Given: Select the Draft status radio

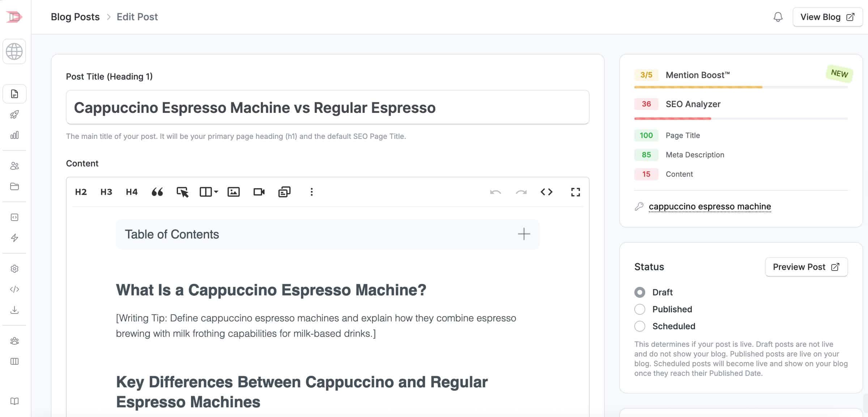Looking at the screenshot, I should pos(640,292).
